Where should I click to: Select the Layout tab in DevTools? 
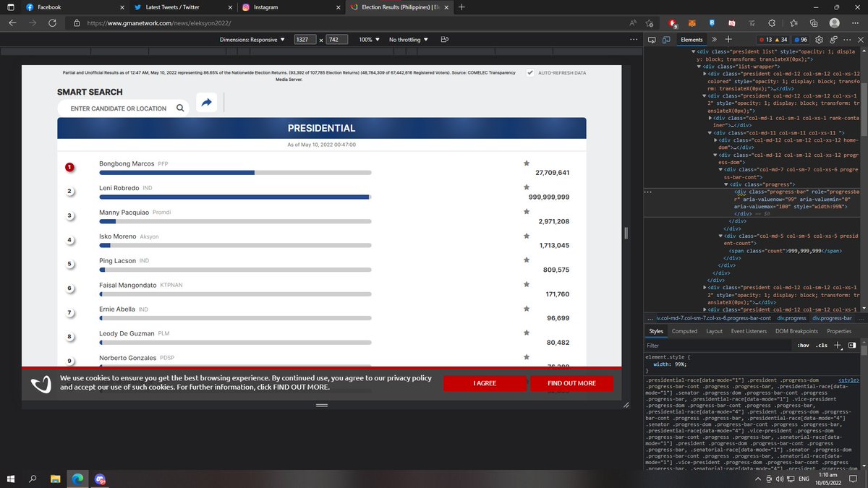click(714, 331)
